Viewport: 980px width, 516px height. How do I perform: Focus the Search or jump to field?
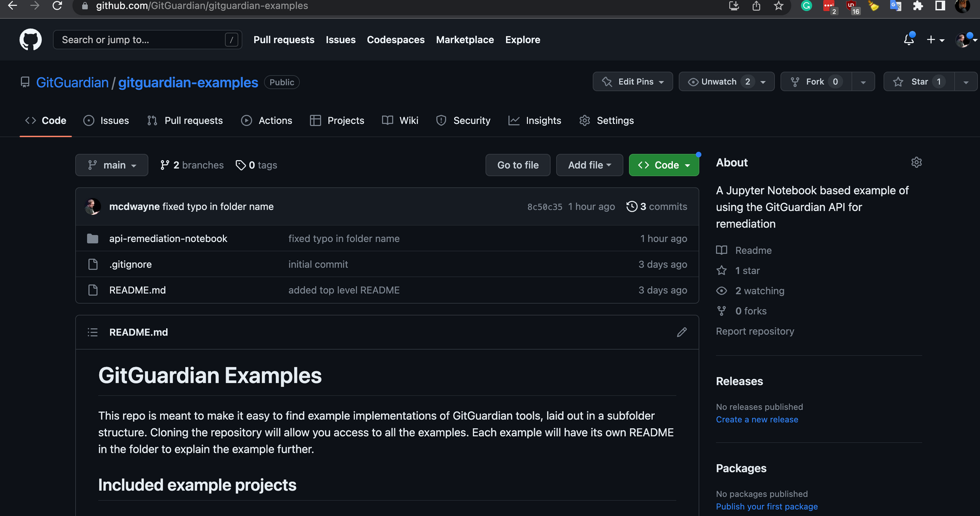coord(147,40)
